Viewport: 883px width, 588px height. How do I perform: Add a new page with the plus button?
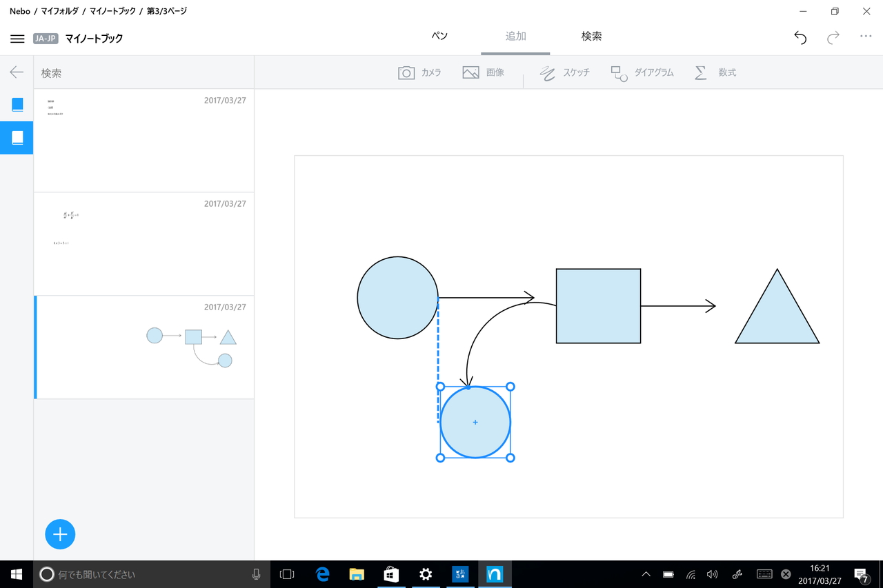[x=60, y=534]
